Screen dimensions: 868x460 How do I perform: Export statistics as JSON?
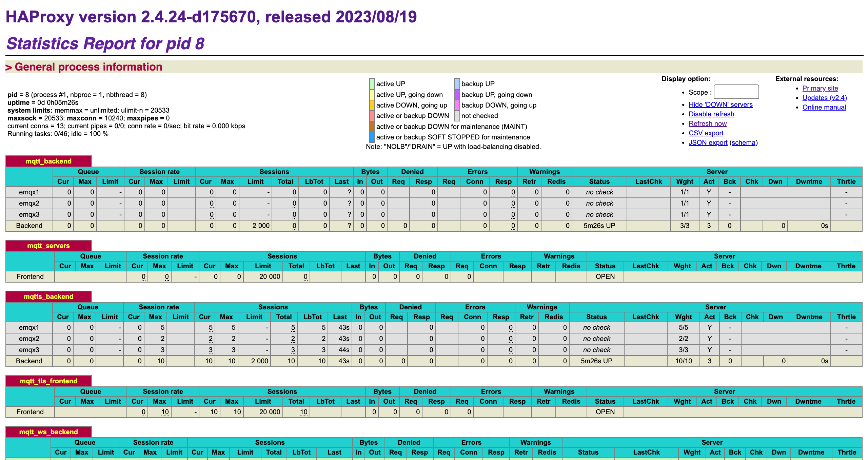[708, 142]
